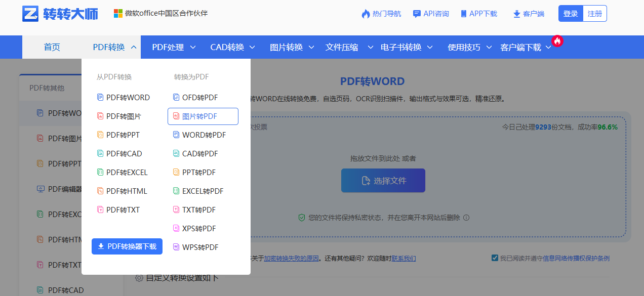644x296 pixels.
Task: Toggle 我已阅读并遵守 agreement checkbox
Action: 495,258
